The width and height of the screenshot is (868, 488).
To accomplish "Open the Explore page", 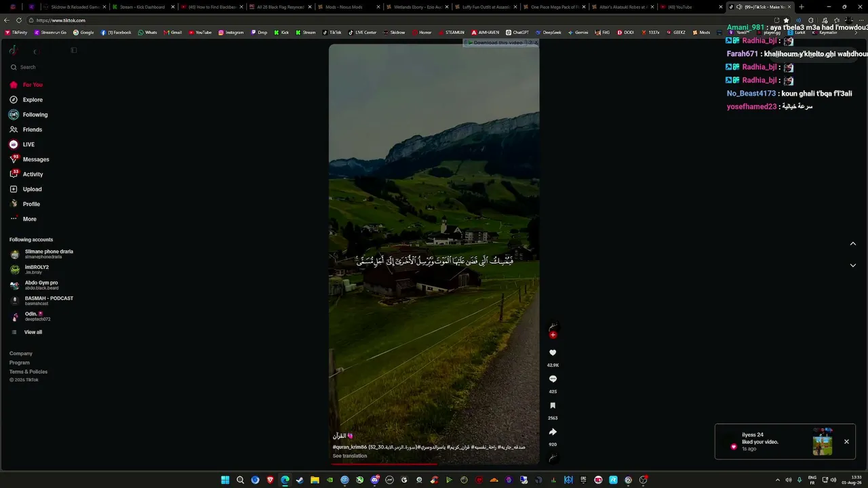I will 26,100.
